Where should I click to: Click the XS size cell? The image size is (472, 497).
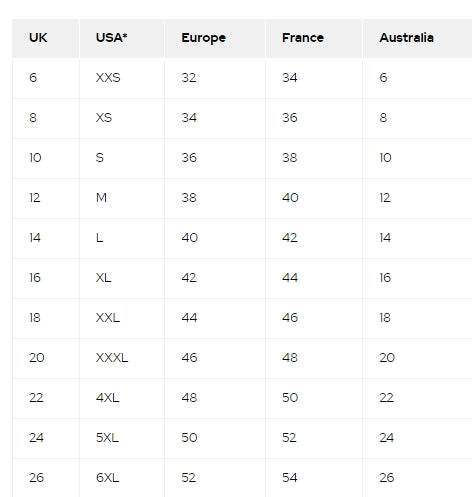(122, 118)
